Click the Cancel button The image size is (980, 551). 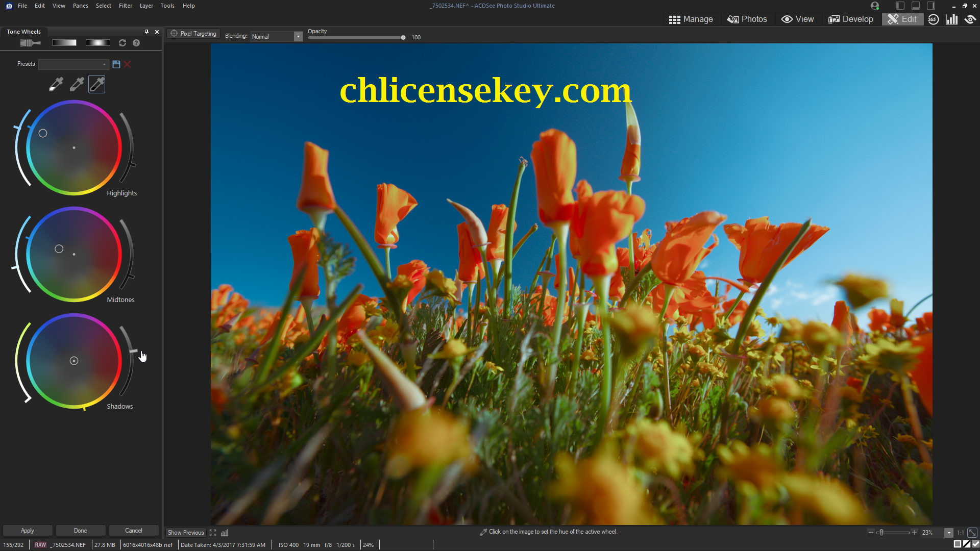click(x=134, y=530)
